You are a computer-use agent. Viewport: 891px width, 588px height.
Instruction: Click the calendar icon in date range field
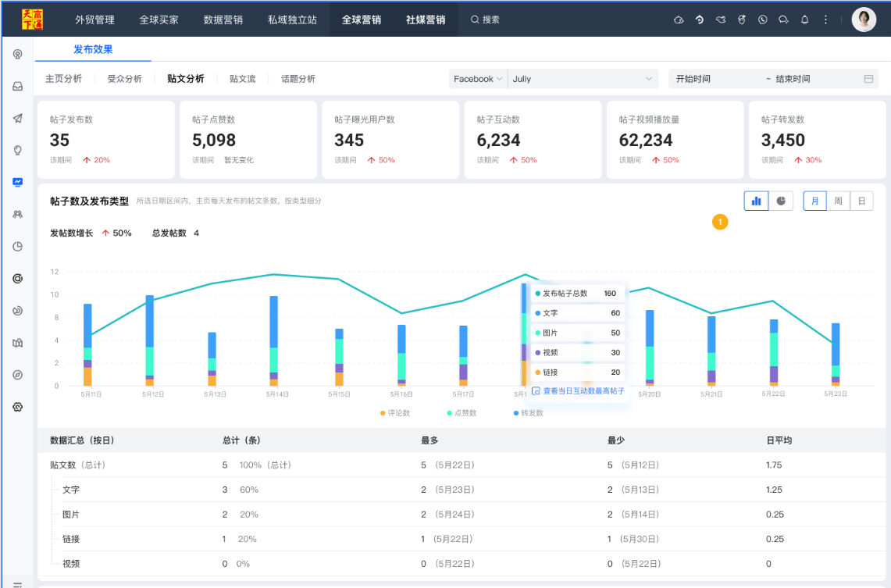(868, 79)
